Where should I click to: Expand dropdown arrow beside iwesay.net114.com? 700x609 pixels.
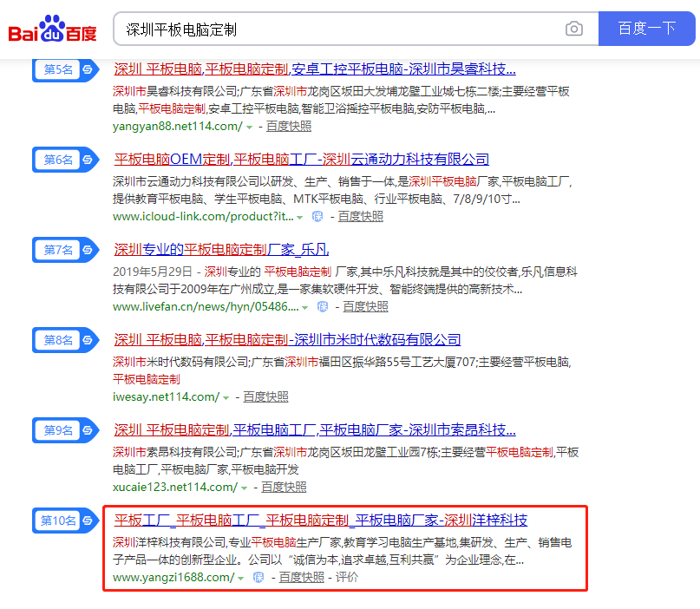click(x=226, y=398)
